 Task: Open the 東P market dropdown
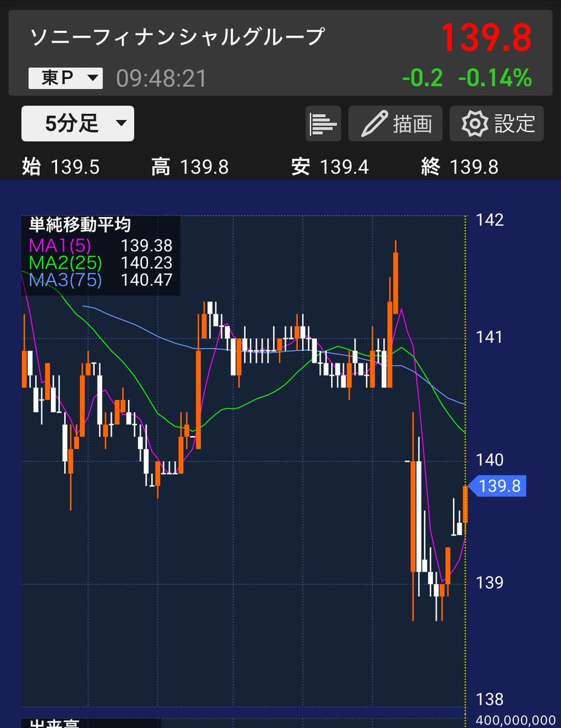point(66,78)
